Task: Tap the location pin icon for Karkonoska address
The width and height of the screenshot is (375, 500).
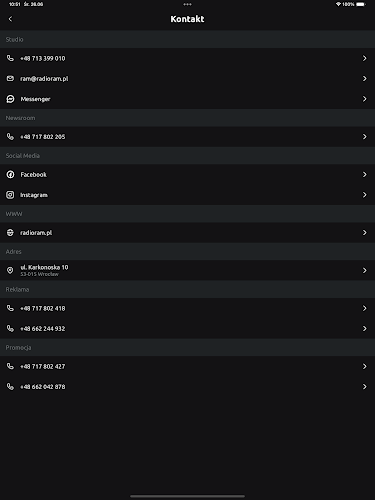Action: coord(10,270)
